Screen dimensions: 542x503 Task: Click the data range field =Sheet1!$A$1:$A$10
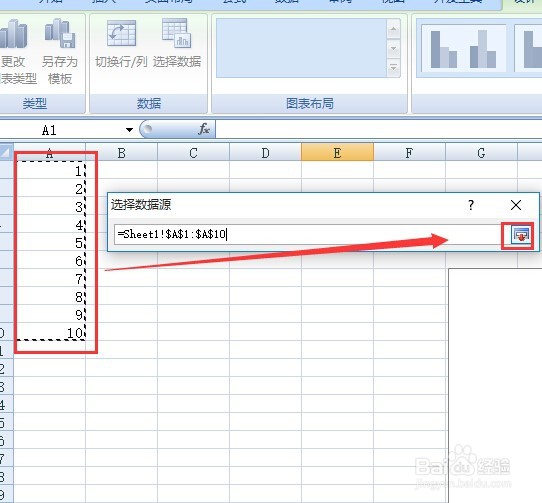[x=307, y=234]
